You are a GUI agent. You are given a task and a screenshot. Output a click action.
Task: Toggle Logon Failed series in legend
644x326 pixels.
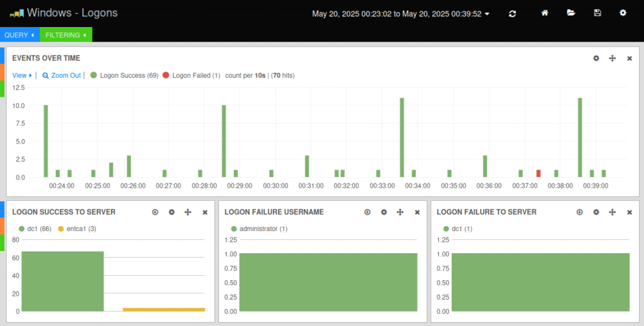tap(191, 75)
